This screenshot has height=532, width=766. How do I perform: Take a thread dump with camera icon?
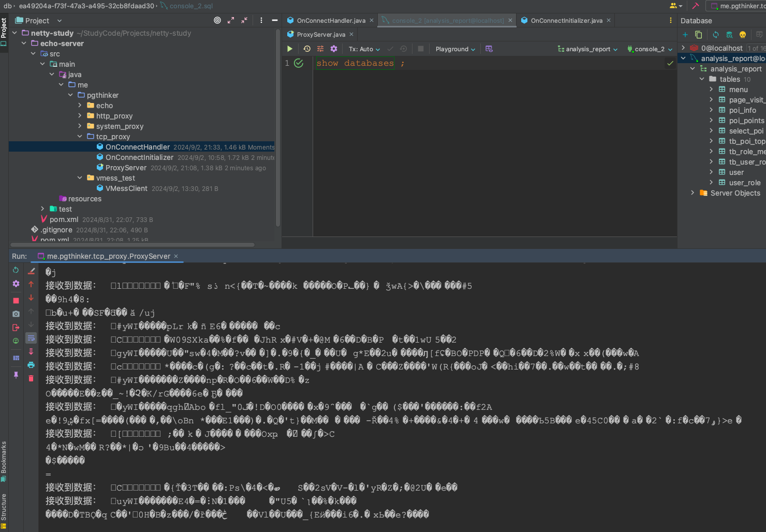point(16,314)
